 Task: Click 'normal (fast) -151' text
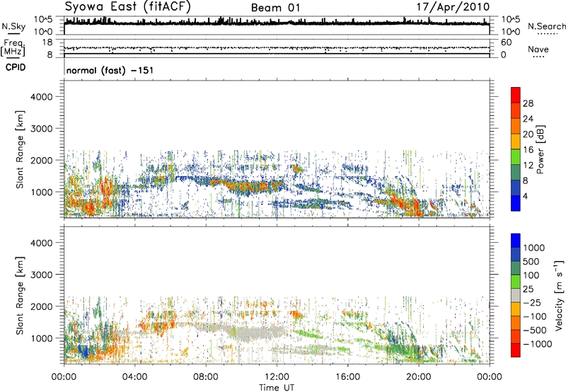110,70
